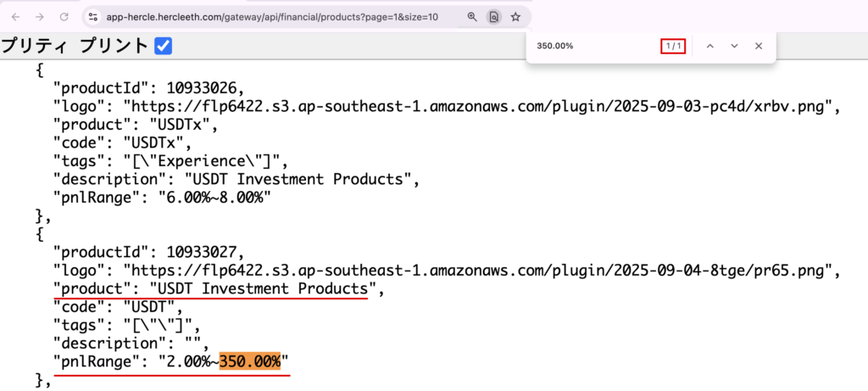Screen dimensions: 868x391
Task: Click the URL in the address bar
Action: 272,17
